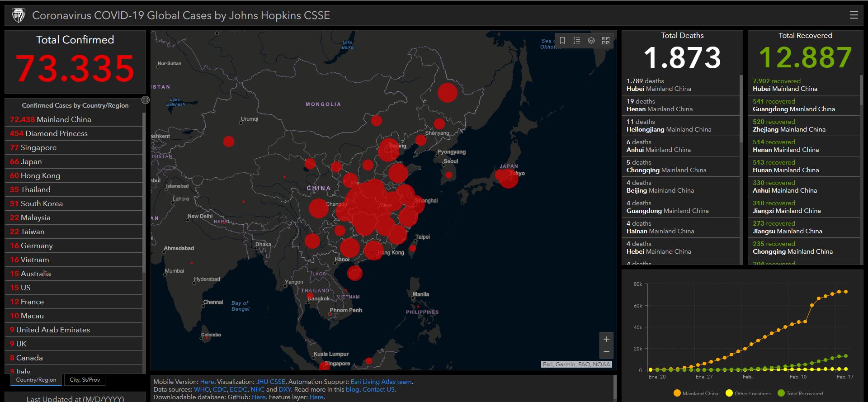
Task: Click the country list scrollbar
Action: [144, 192]
